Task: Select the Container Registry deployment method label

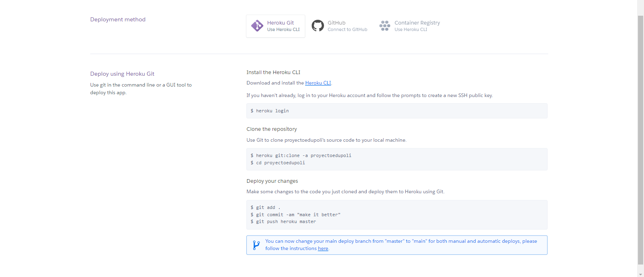Action: coord(417,23)
